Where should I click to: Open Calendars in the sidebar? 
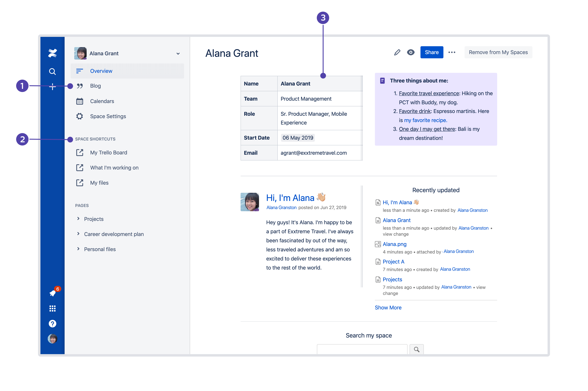tap(102, 101)
